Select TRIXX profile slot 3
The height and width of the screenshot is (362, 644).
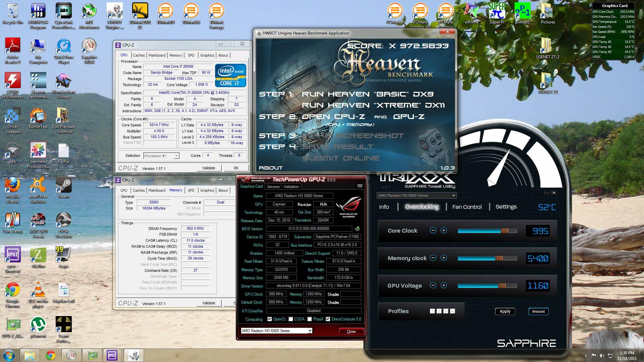coord(446,311)
